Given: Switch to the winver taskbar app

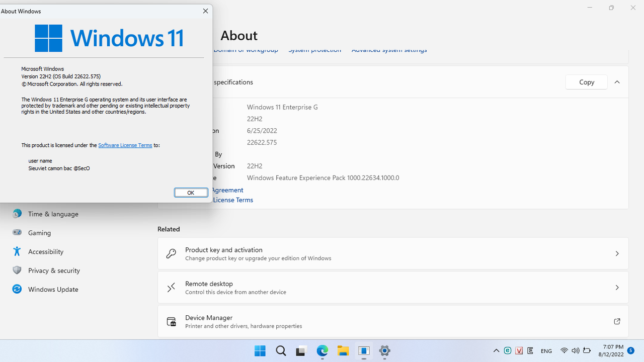Looking at the screenshot, I should [x=364, y=351].
